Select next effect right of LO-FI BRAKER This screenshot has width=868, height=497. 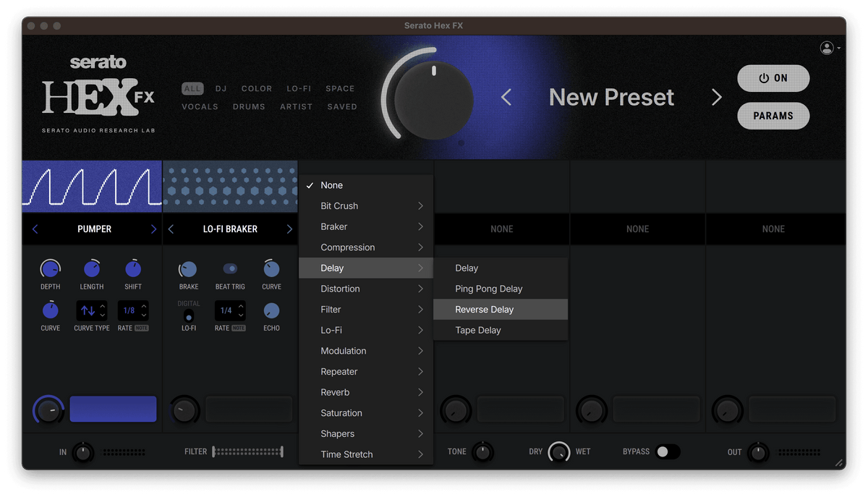pyautogui.click(x=289, y=229)
